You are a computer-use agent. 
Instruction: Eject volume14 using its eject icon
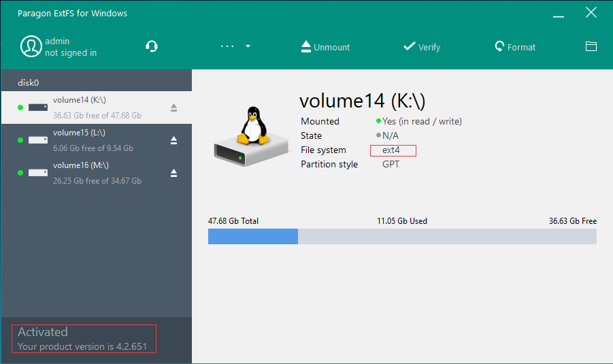click(173, 107)
